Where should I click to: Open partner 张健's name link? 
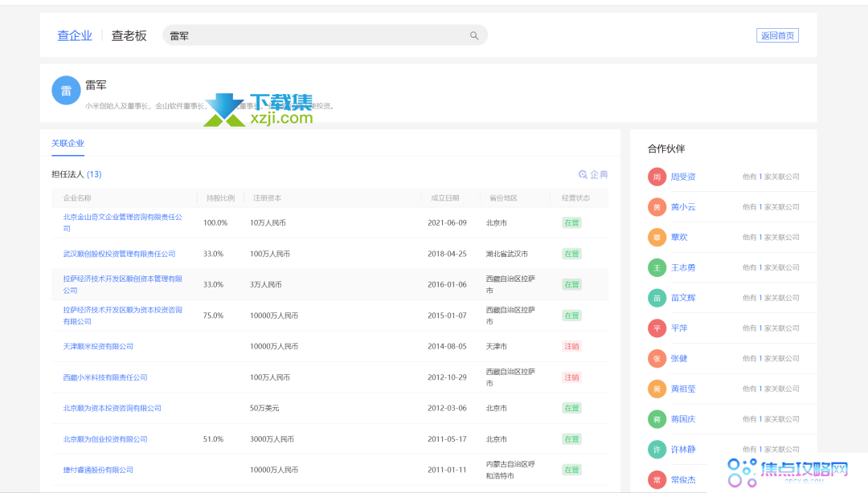(679, 359)
